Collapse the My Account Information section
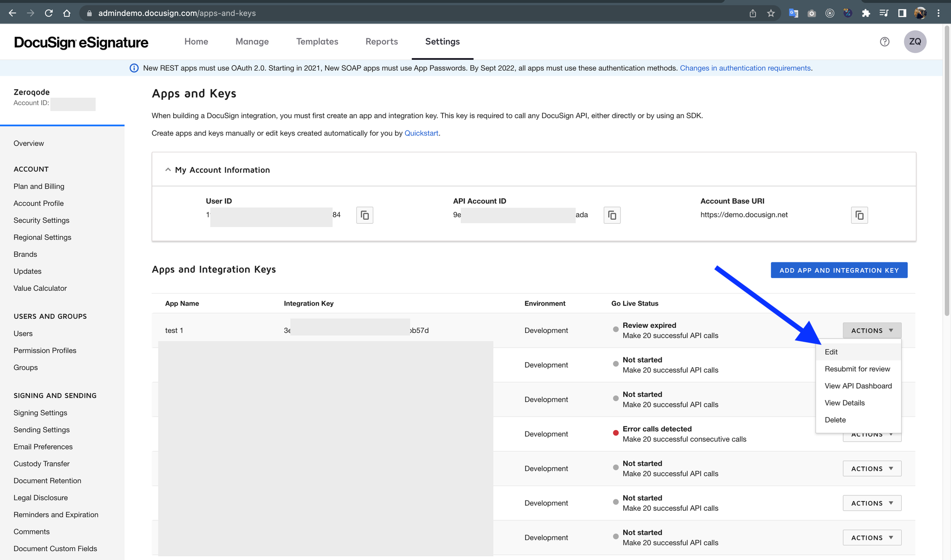 tap(168, 170)
